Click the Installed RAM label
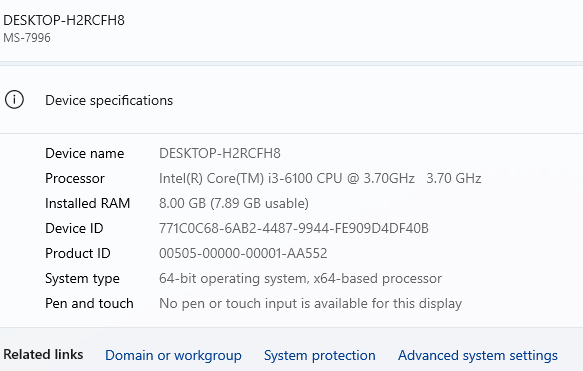Image resolution: width=583 pixels, height=371 pixels. (88, 203)
